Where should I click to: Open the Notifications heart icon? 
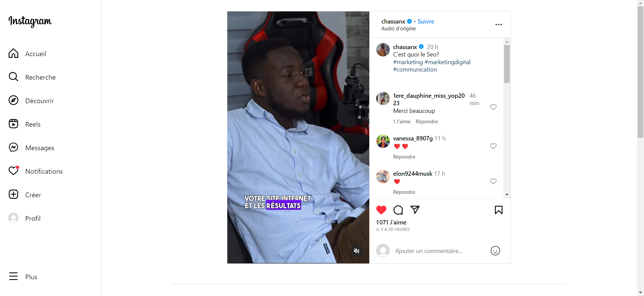coord(13,171)
